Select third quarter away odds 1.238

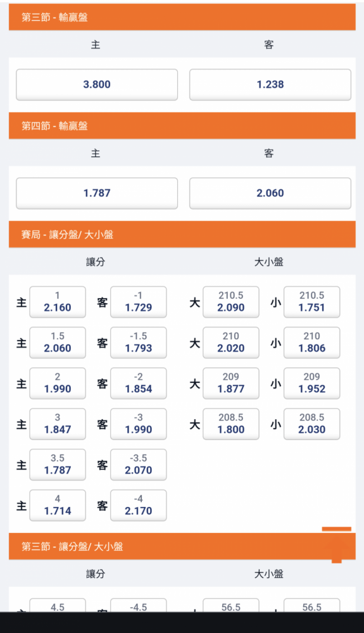(x=270, y=85)
